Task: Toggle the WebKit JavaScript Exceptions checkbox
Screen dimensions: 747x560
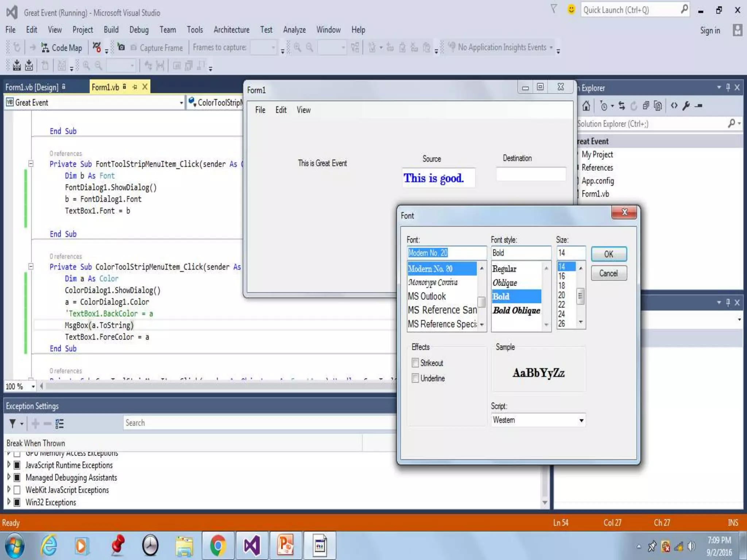Action: pyautogui.click(x=17, y=490)
